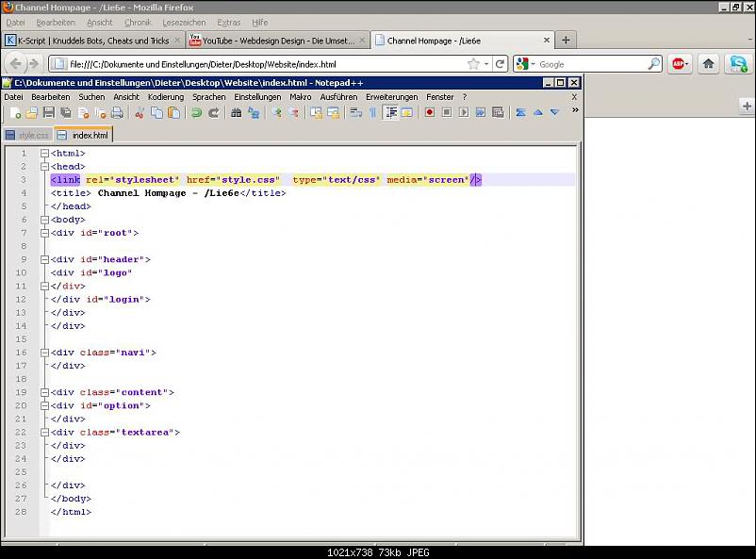Toggle synchronized vertical scrolling
This screenshot has width=756, height=559.
coord(317,113)
